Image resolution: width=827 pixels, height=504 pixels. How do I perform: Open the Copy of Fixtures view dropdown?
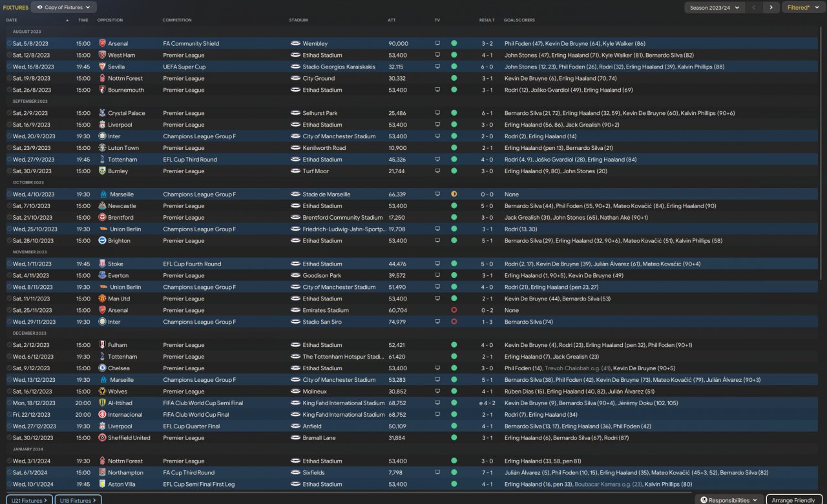[x=64, y=7]
